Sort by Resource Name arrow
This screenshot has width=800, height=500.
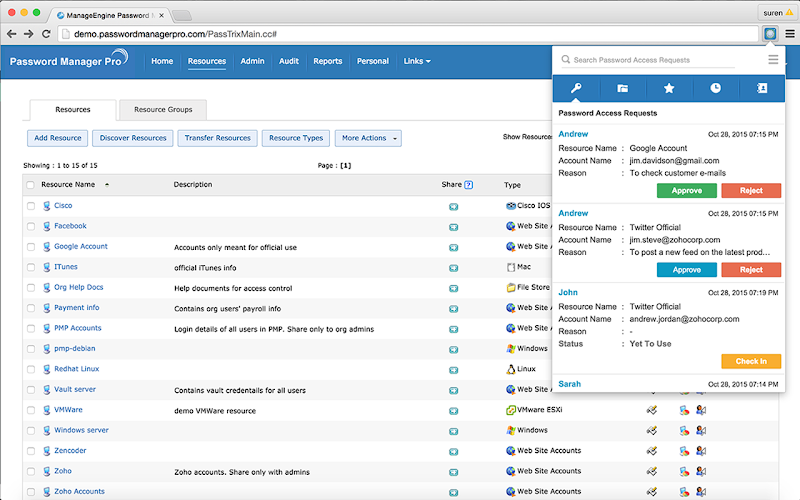coord(107,185)
